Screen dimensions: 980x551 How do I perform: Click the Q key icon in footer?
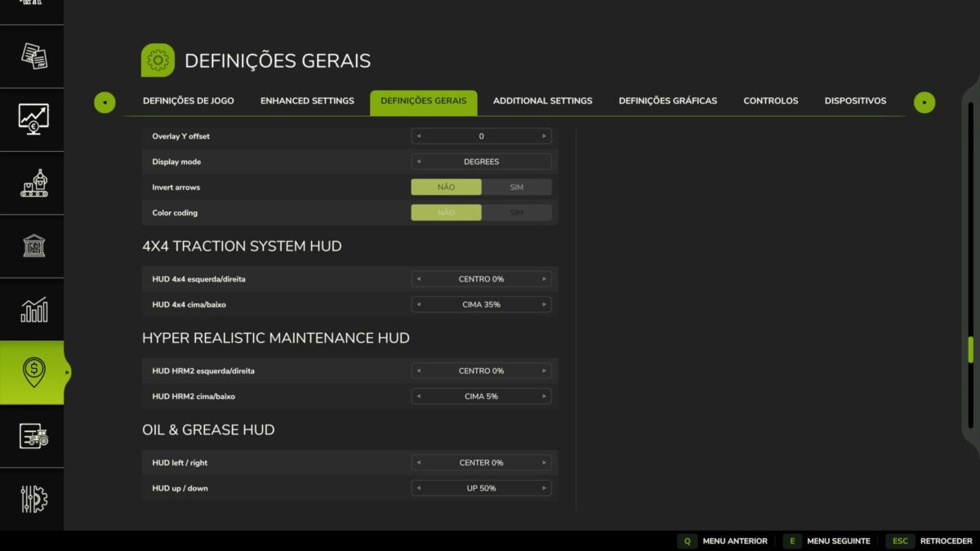click(x=687, y=541)
